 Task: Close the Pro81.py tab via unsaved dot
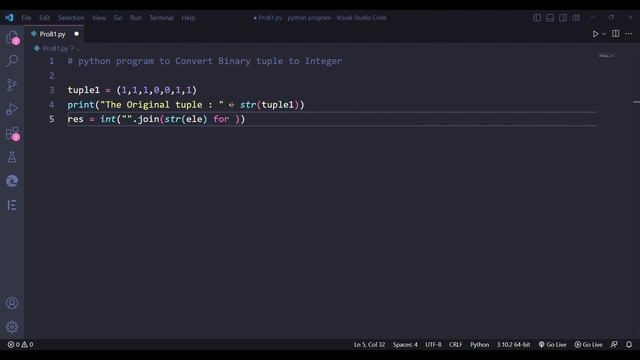(x=76, y=34)
